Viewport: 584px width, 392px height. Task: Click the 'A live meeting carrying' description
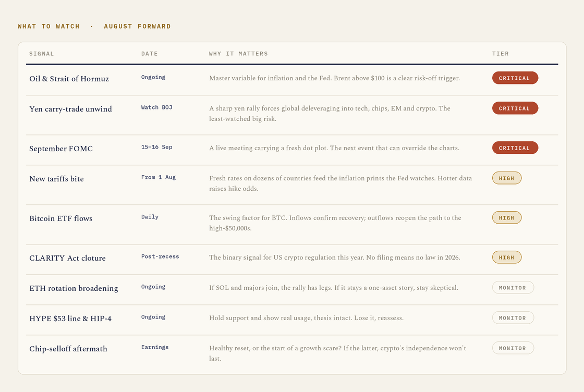pyautogui.click(x=334, y=148)
